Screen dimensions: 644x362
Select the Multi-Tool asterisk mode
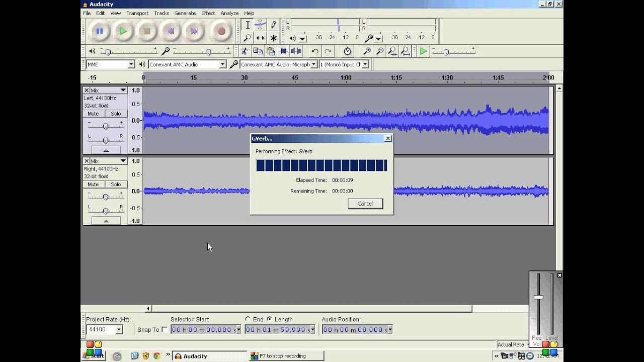click(273, 38)
